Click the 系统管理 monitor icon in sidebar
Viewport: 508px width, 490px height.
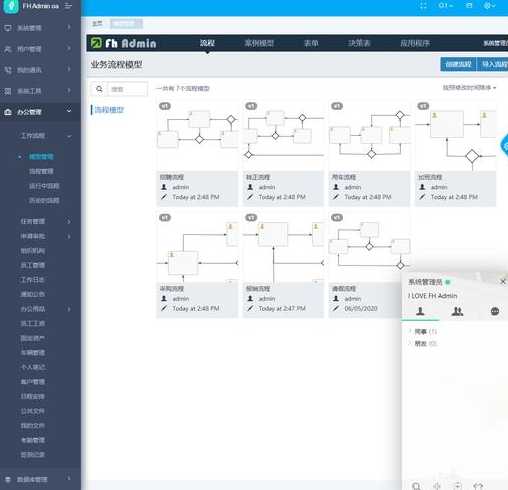point(8,28)
